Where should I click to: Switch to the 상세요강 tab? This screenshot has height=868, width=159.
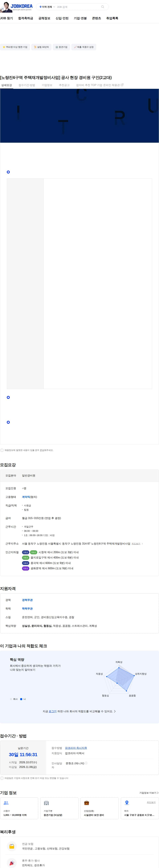[6, 85]
